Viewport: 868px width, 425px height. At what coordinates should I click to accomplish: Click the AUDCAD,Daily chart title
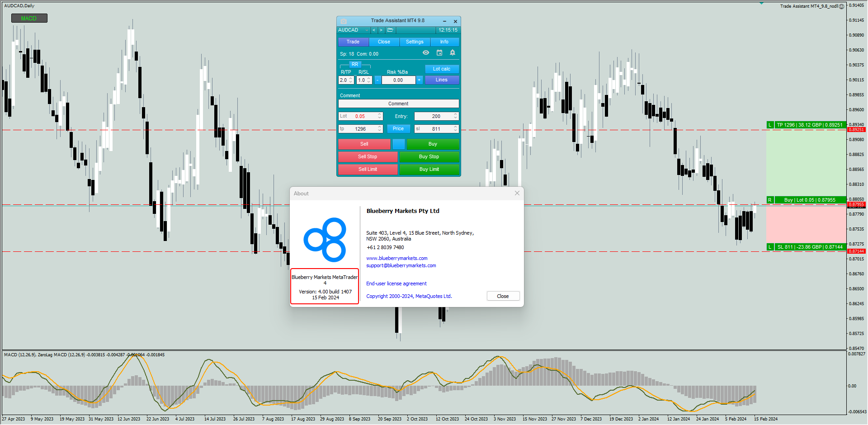[x=19, y=6]
